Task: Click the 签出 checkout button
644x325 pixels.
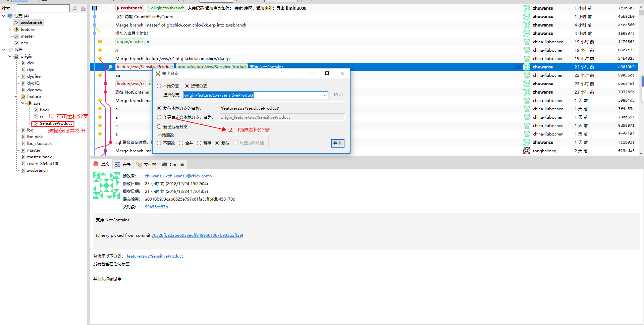Action: [337, 143]
